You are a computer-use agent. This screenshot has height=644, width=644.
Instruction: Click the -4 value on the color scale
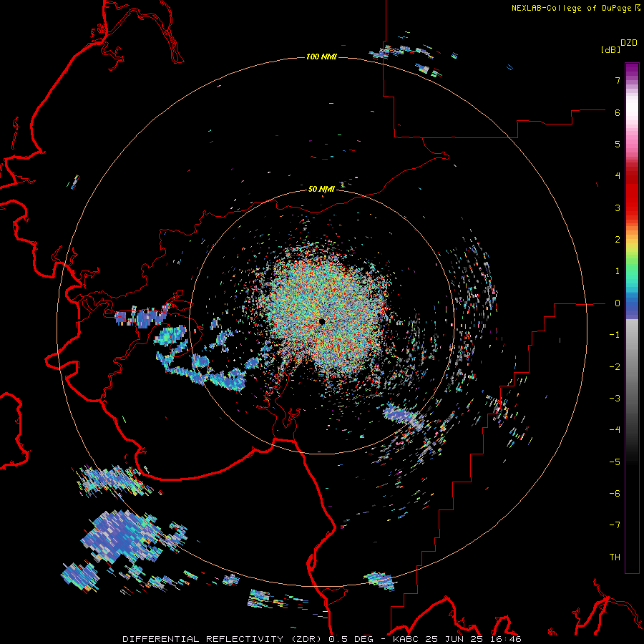click(615, 430)
